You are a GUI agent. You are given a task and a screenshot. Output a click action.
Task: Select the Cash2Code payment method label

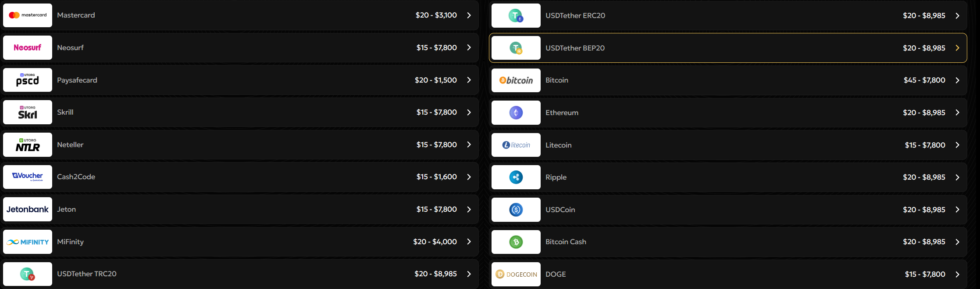click(76, 177)
